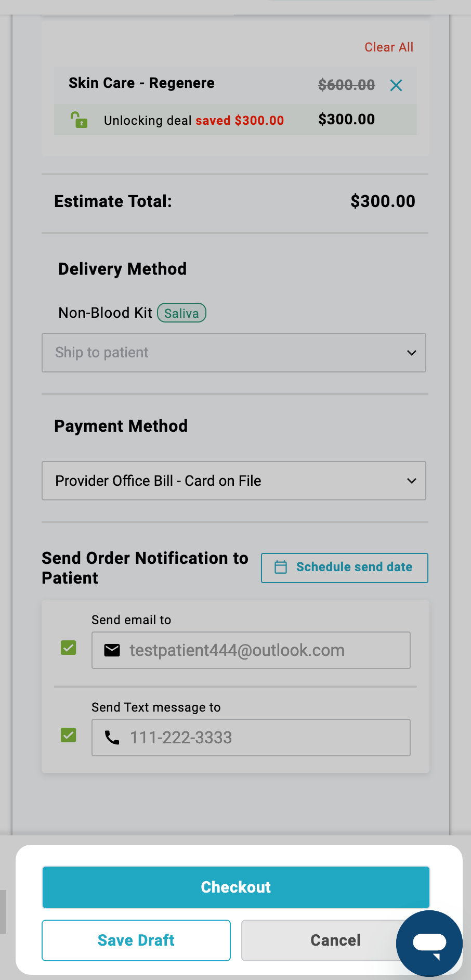Image resolution: width=471 pixels, height=980 pixels.
Task: Uncheck the Send Text message checkbox
Action: click(x=69, y=735)
